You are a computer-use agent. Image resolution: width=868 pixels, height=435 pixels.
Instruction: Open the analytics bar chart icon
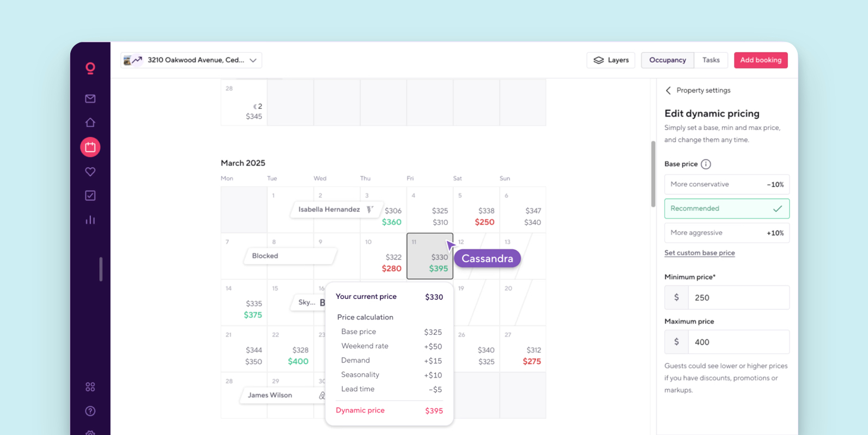tap(90, 220)
